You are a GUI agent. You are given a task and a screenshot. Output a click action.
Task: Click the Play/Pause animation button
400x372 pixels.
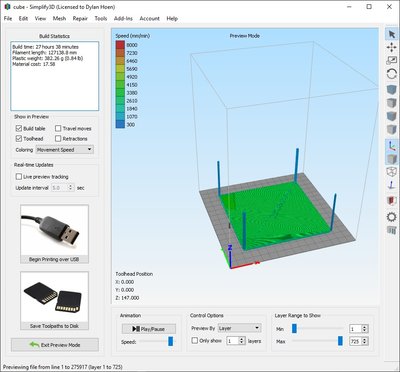tap(149, 329)
